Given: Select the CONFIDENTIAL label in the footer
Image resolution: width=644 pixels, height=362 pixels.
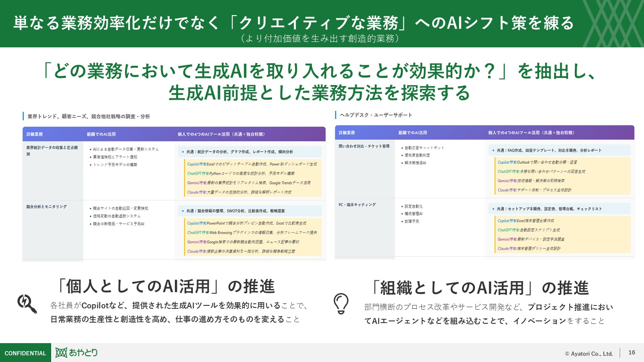Looking at the screenshot, I should tap(25, 353).
